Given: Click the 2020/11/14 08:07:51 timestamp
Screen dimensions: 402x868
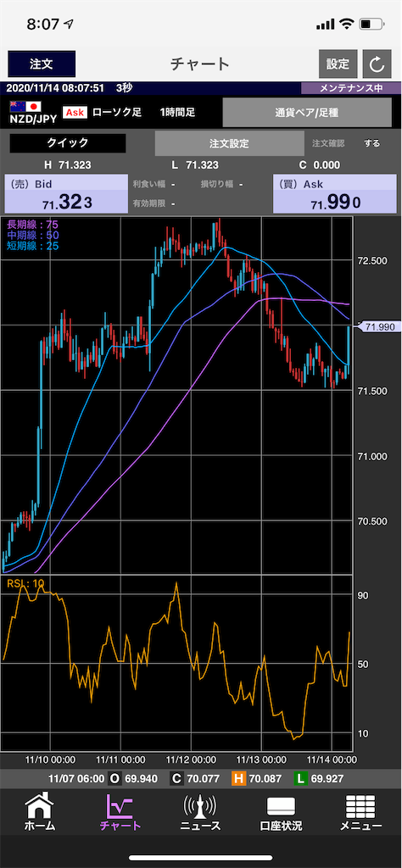Looking at the screenshot, I should click(55, 88).
